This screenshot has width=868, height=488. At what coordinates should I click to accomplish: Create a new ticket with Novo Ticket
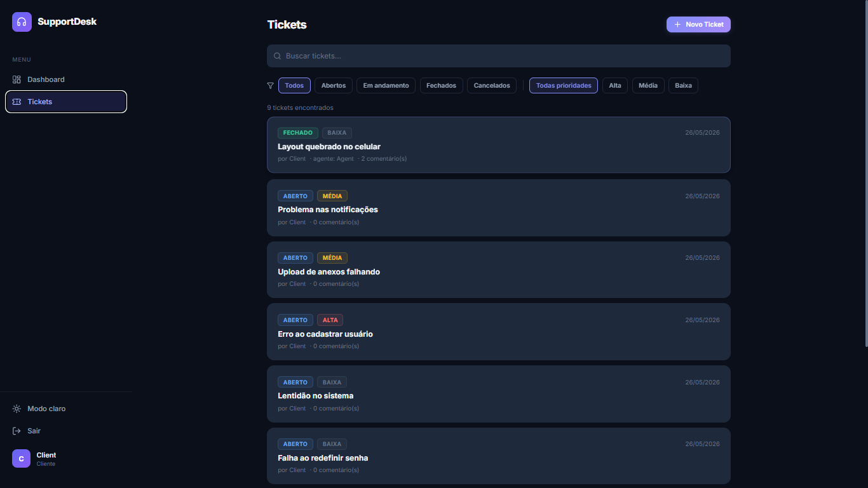(x=698, y=24)
